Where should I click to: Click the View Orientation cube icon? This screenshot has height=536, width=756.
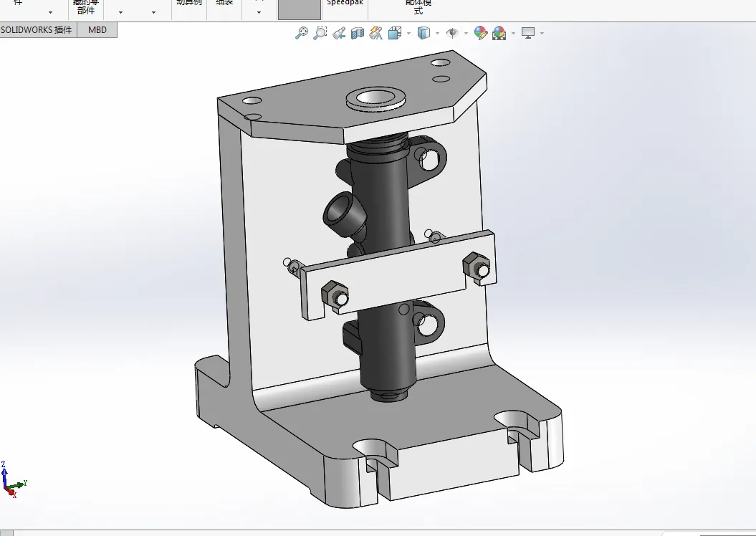pyautogui.click(x=395, y=33)
